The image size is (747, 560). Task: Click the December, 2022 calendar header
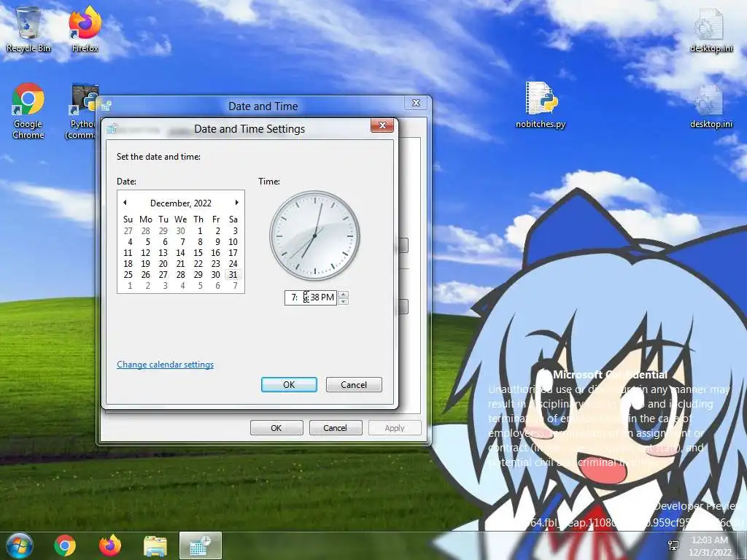click(181, 203)
